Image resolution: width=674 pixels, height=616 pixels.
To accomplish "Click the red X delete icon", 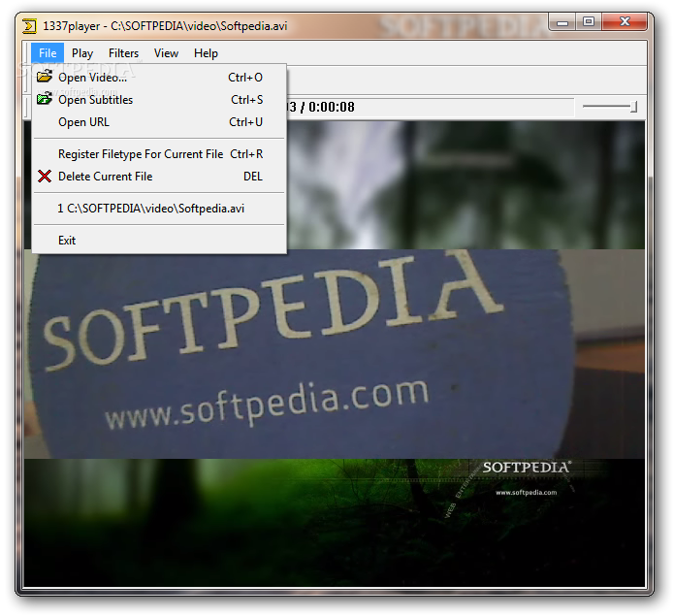I will coord(45,177).
